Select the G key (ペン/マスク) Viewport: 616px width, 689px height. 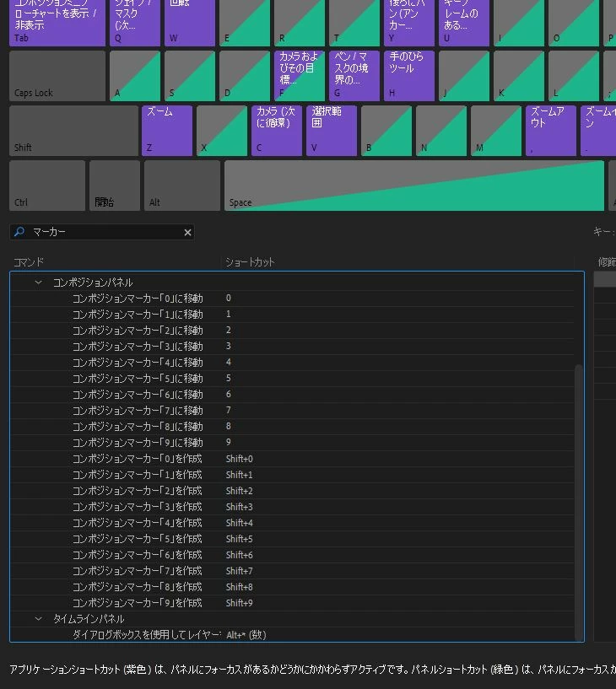(x=354, y=76)
